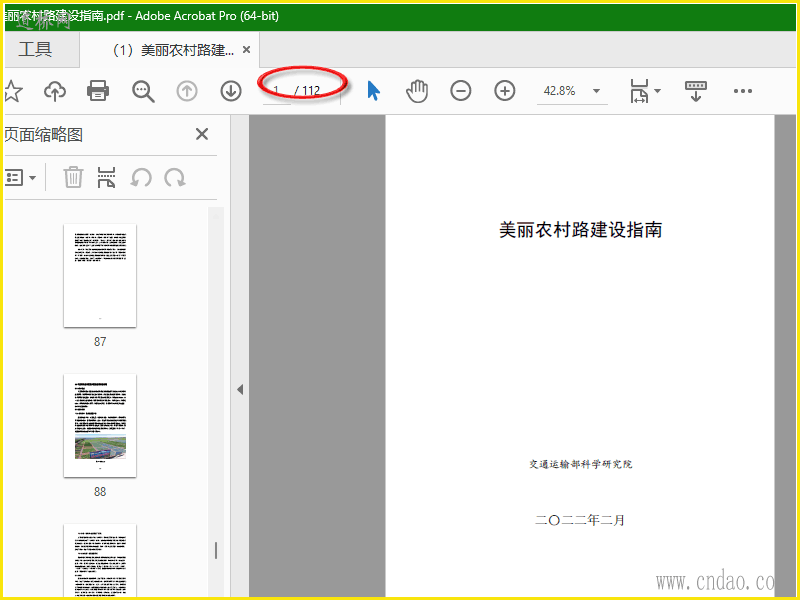Close the 美丽农村路建 document tab
The width and height of the screenshot is (800, 600).
tap(246, 49)
